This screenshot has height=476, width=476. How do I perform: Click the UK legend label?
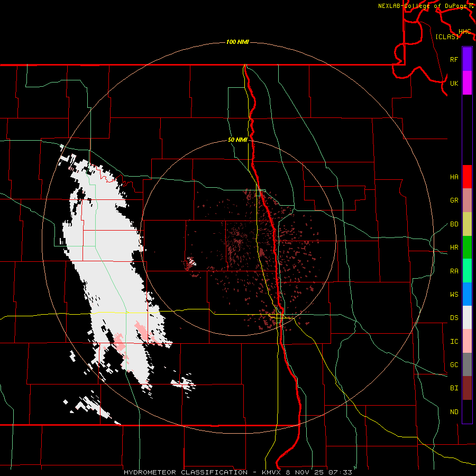tap(454, 83)
